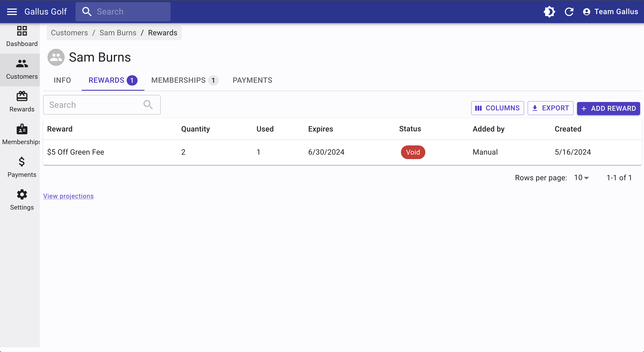The image size is (644, 352).
Task: Click the refresh icon in header
Action: pos(569,12)
